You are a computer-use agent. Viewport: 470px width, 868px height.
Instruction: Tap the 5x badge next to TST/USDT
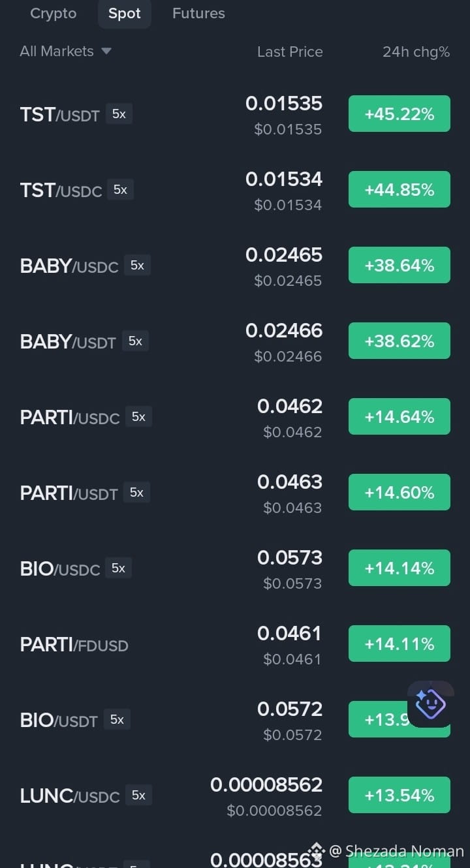(119, 114)
